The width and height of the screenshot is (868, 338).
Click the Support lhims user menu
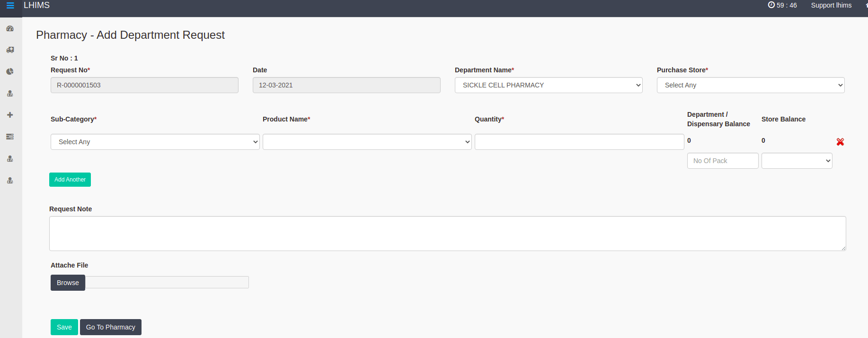[x=831, y=5]
